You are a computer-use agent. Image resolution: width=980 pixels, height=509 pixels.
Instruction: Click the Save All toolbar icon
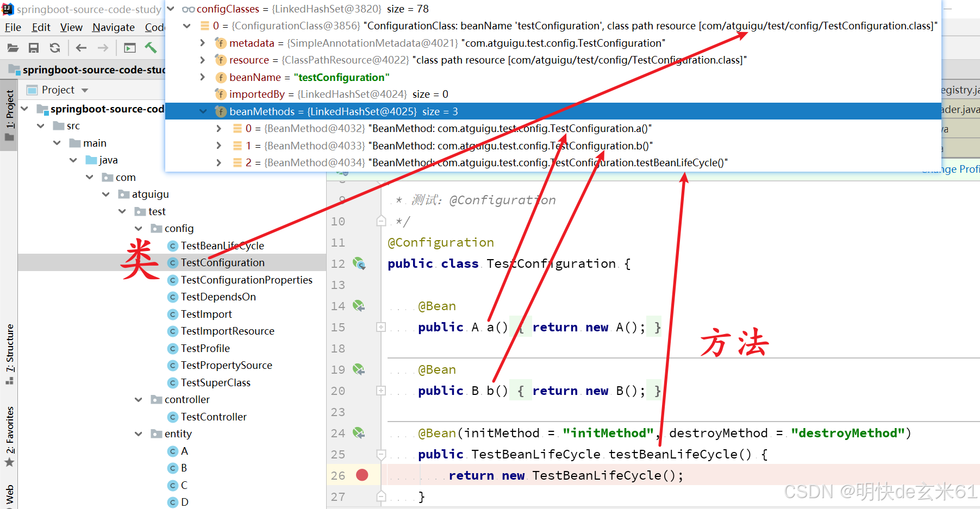coord(34,48)
